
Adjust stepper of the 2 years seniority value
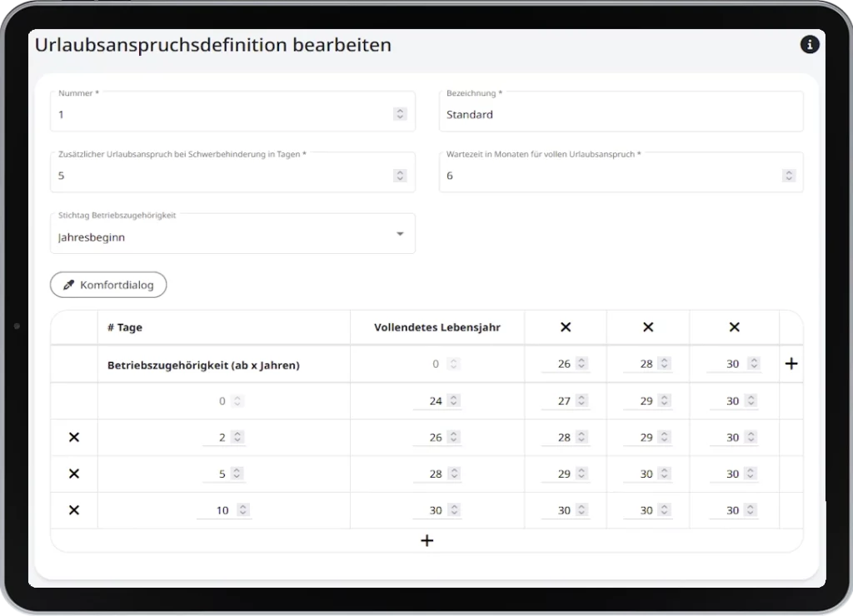(x=237, y=437)
